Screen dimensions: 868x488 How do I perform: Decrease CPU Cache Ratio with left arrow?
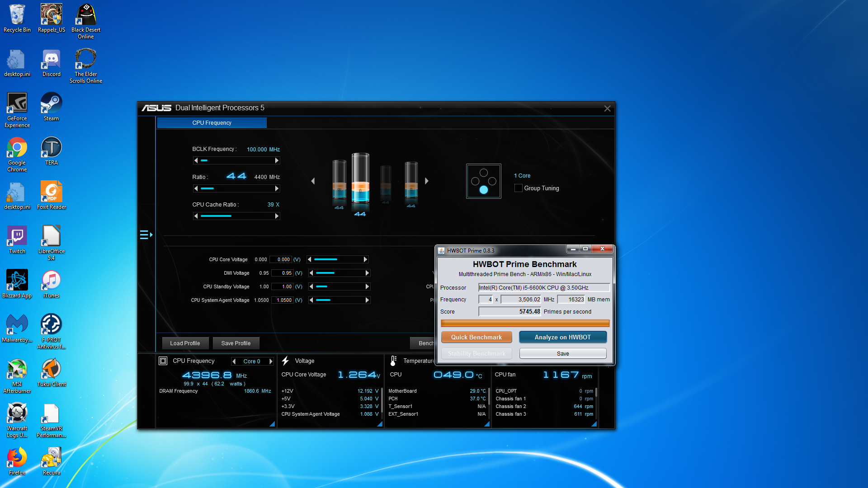[196, 216]
